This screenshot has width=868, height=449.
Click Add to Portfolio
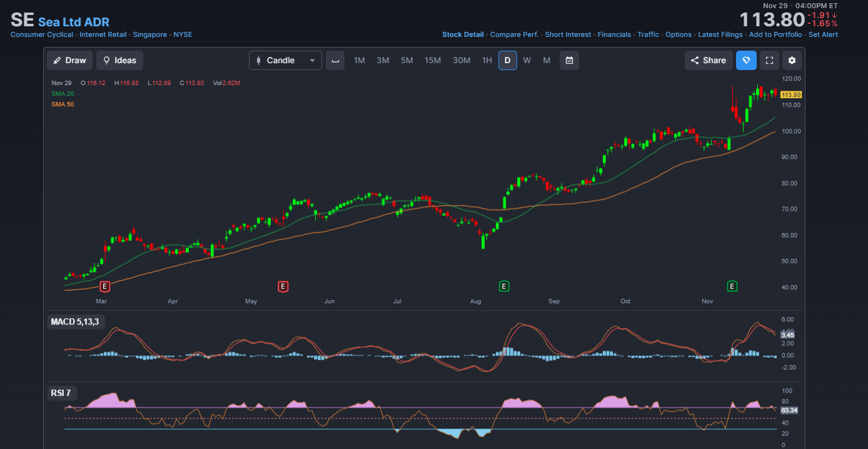[775, 34]
